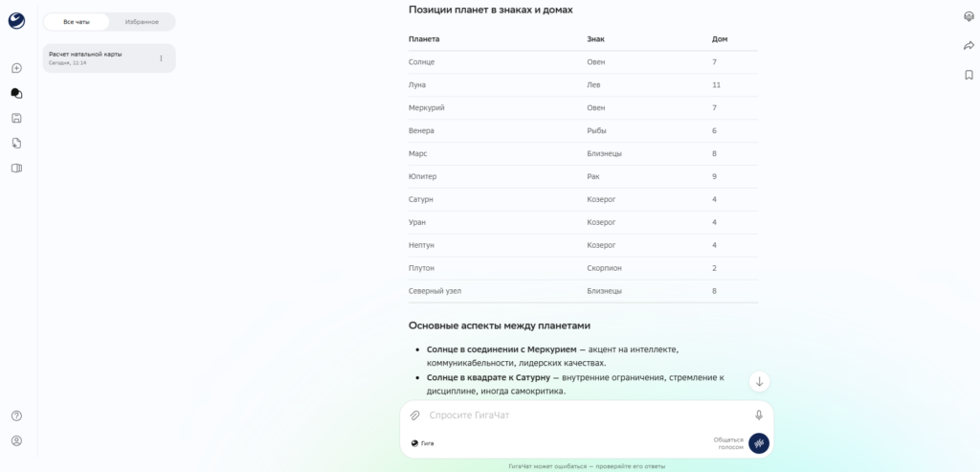This screenshot has width=980, height=472.
Task: Open the book library icon in sidebar
Action: 17,169
